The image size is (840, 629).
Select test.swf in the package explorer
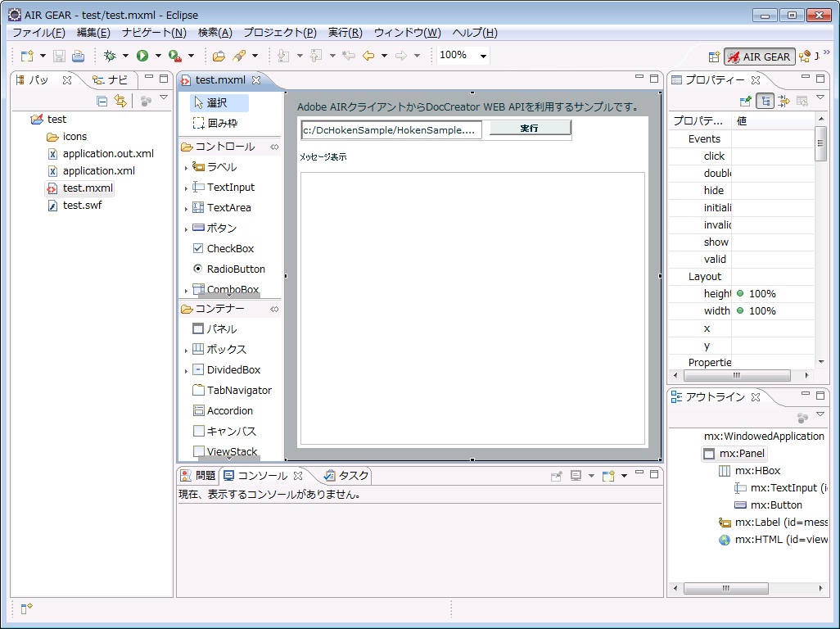coord(75,206)
